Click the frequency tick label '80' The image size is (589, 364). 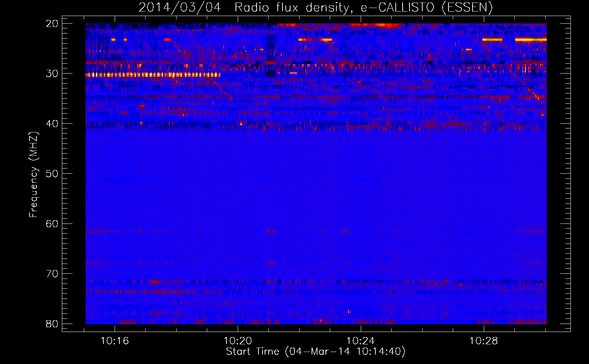tap(52, 324)
